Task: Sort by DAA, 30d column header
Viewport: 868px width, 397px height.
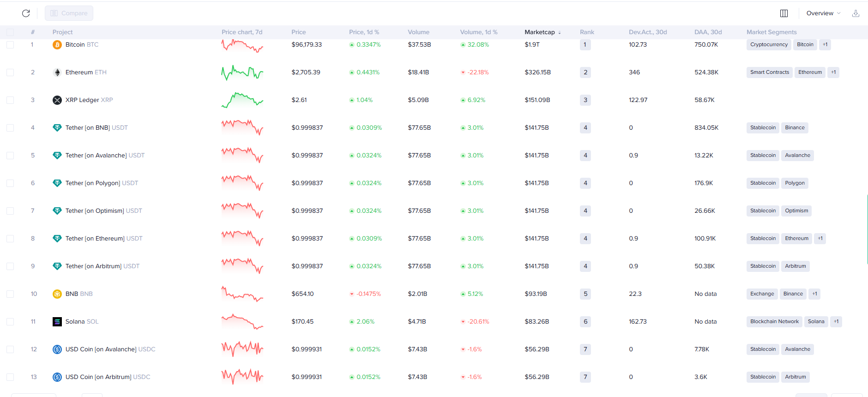Action: [x=708, y=32]
